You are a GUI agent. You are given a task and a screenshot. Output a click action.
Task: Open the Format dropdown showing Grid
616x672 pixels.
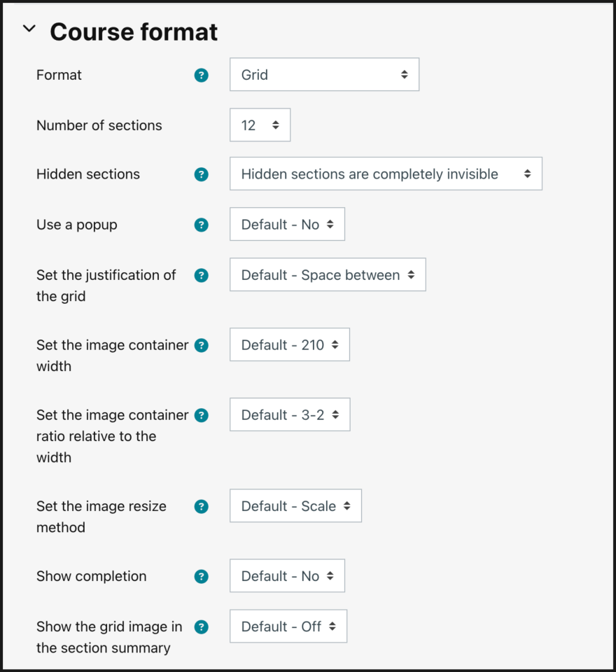point(324,75)
